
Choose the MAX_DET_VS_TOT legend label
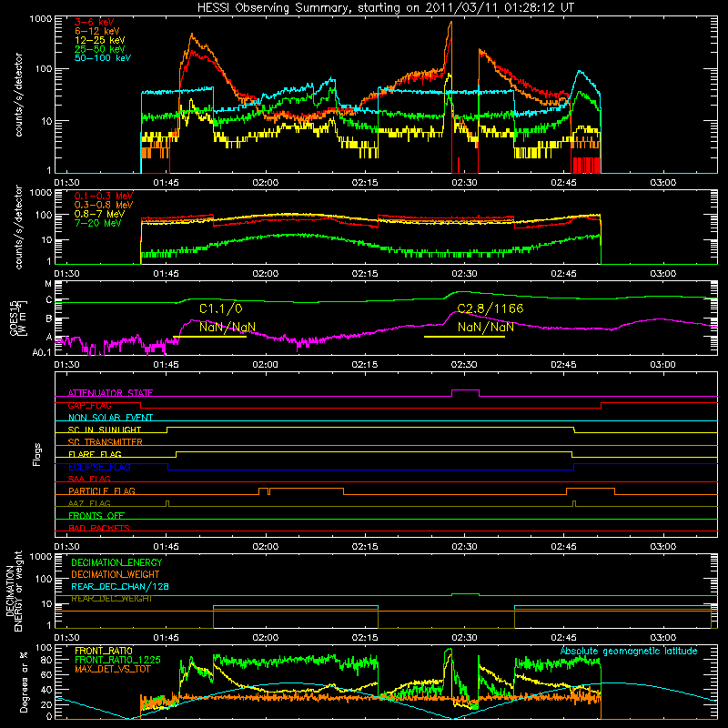[x=112, y=669]
